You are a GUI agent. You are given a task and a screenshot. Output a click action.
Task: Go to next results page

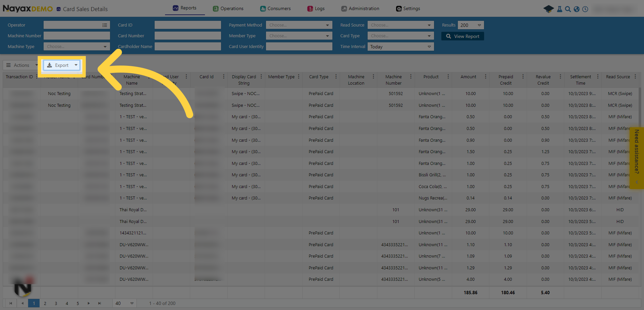pos(89,303)
